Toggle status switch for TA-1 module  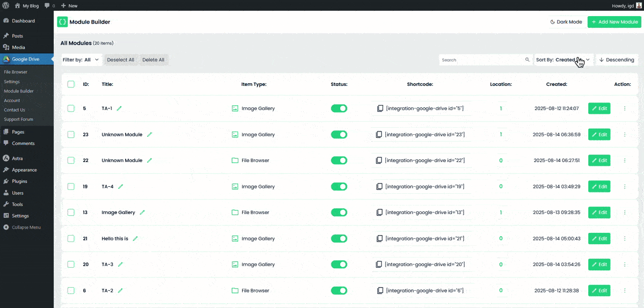[339, 108]
